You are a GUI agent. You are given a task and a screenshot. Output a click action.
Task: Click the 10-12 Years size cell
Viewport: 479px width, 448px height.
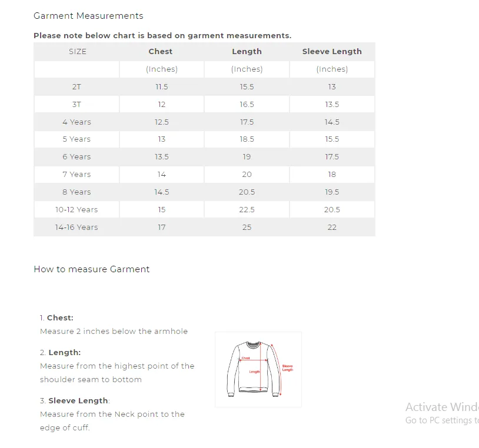point(76,210)
